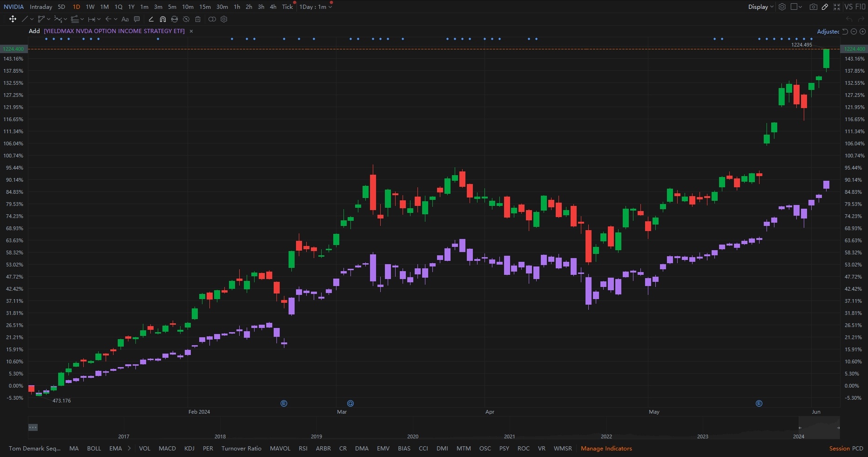Screen dimensions: 868x457
Task: Expand the polyline tool options
Action: click(x=48, y=19)
